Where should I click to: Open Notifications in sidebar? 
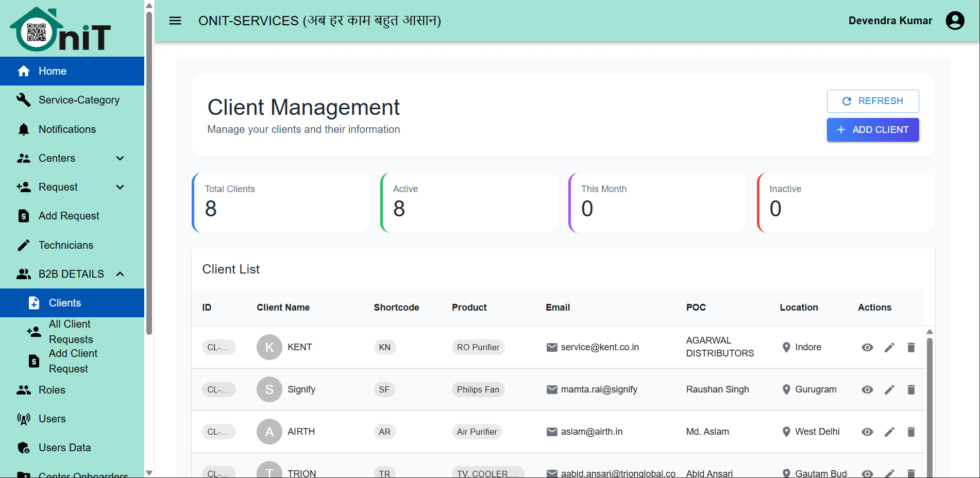[x=72, y=129]
